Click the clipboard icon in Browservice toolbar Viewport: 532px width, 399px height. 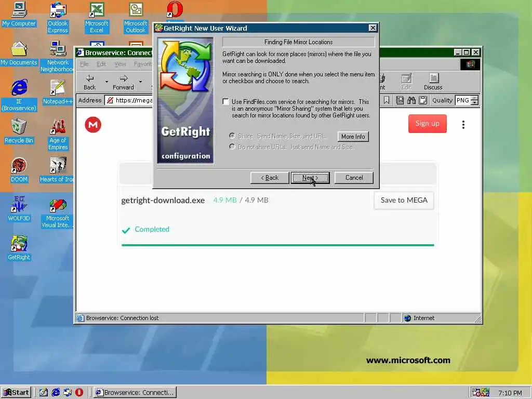click(x=423, y=100)
